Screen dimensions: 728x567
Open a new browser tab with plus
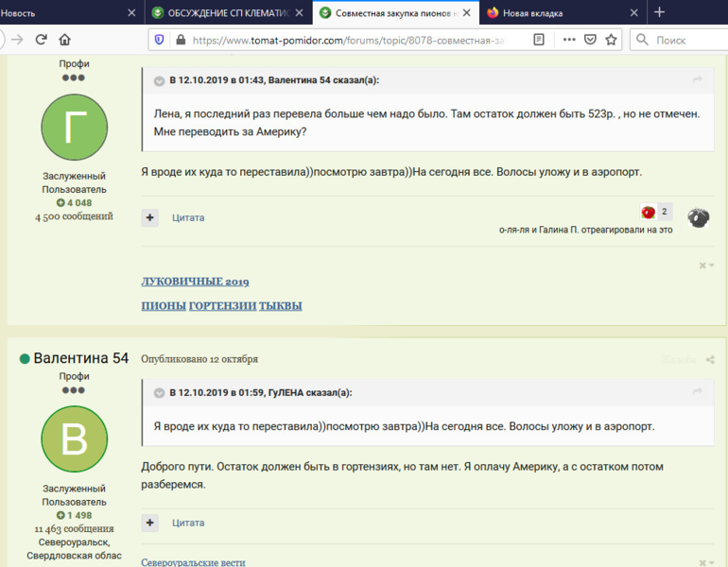click(x=659, y=12)
